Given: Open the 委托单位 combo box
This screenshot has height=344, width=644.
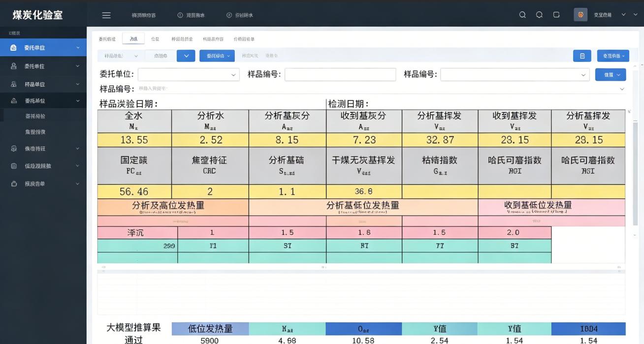Looking at the screenshot, I should pos(189,75).
